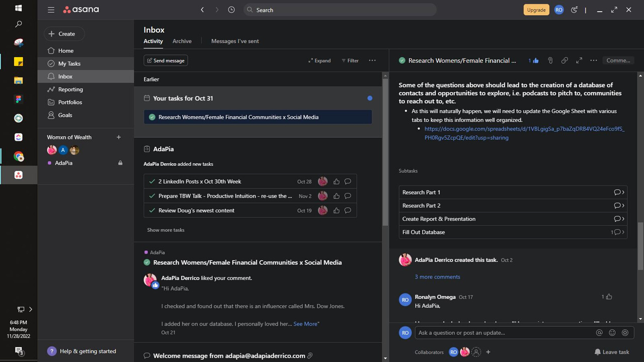
Task: Open emoji picker in comment box
Action: coord(612,332)
